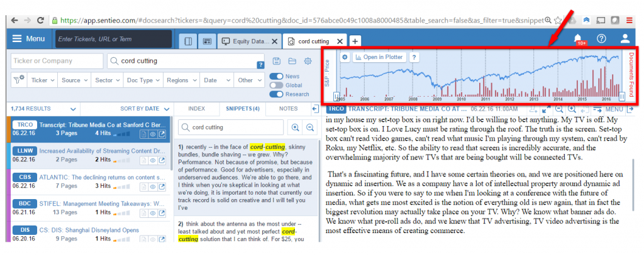Open the document MENU button

(x=614, y=109)
